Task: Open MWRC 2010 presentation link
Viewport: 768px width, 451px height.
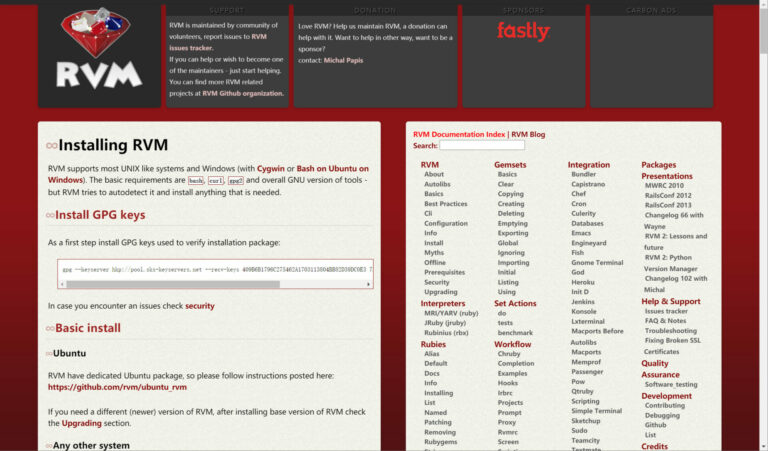Action: click(x=664, y=186)
